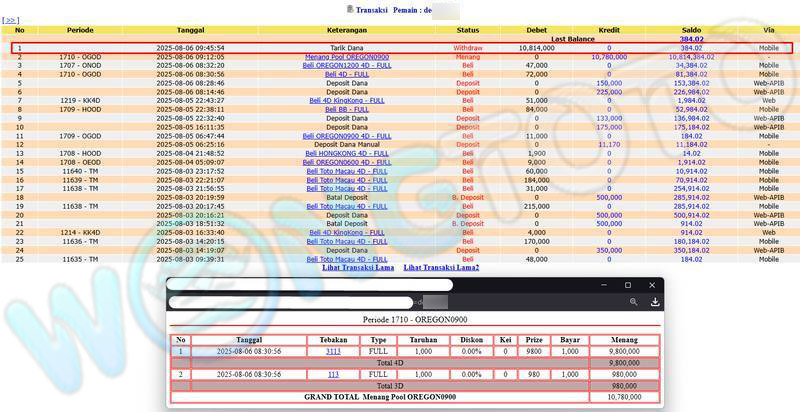Click the 113 tebakan link in popup
Screen dimensions: 800x412
(333, 374)
